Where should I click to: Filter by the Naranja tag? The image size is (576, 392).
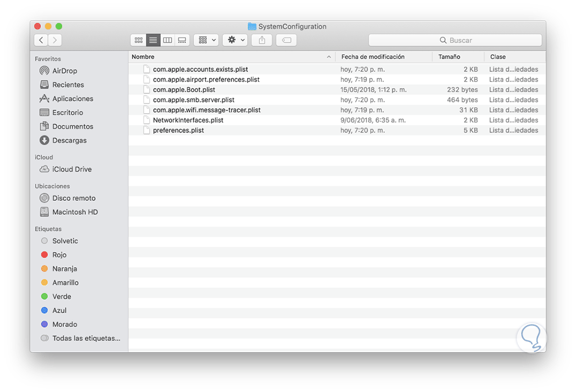pos(79,269)
